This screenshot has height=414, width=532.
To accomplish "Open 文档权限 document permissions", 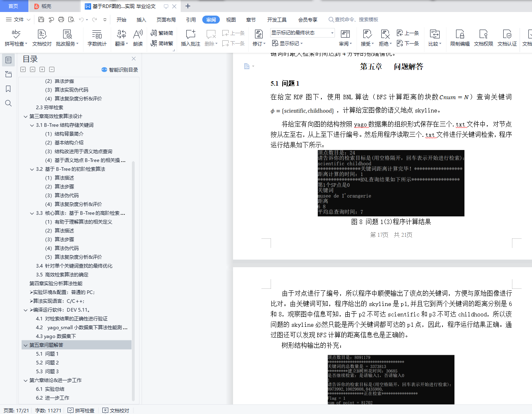I will click(x=484, y=38).
